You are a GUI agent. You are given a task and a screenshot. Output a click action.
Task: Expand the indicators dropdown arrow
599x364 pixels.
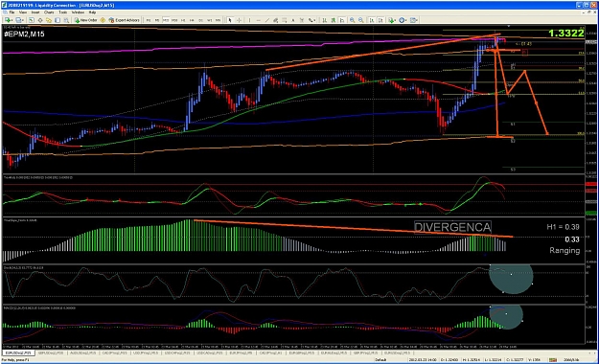click(x=395, y=20)
